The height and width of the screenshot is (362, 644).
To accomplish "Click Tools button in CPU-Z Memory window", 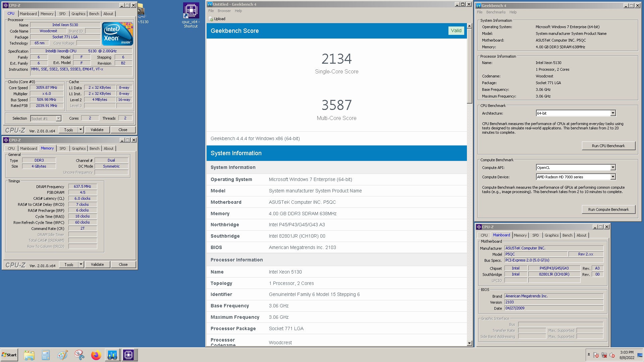I will (x=69, y=264).
